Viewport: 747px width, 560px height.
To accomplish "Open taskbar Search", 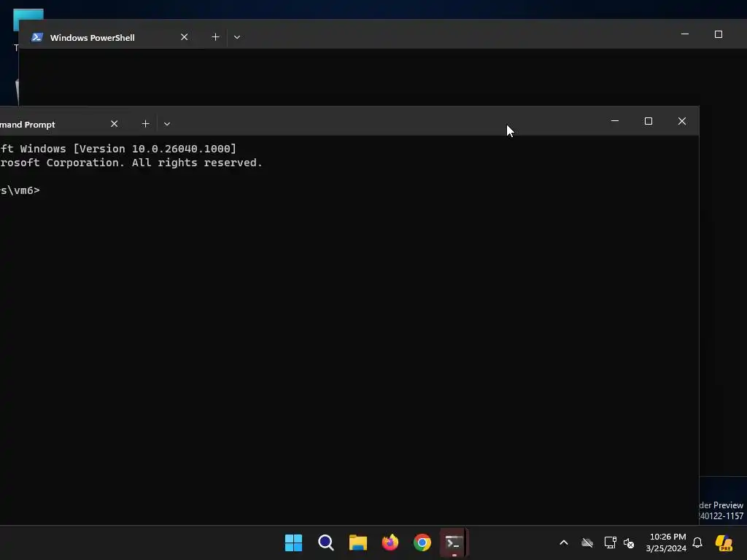I will (x=326, y=542).
